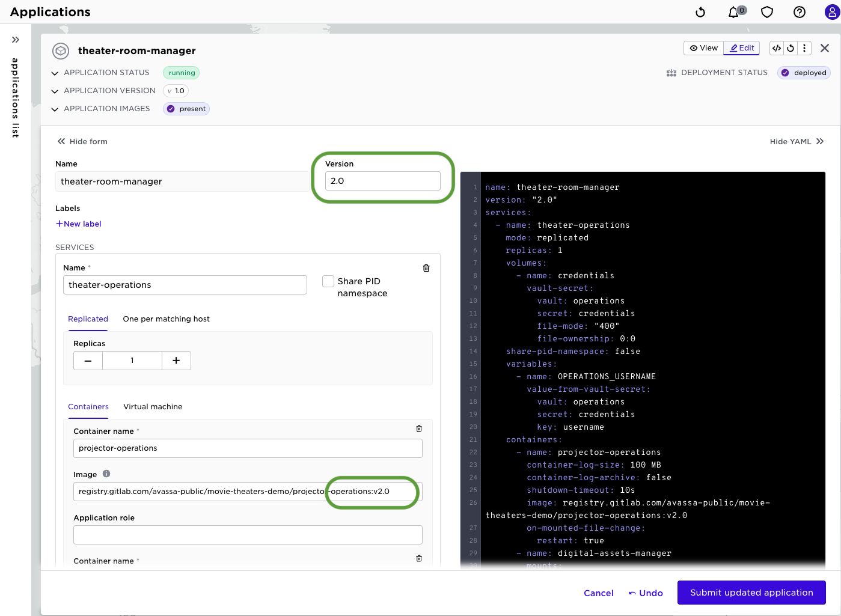841x616 pixels.
Task: Click the security shield icon
Action: tap(767, 11)
